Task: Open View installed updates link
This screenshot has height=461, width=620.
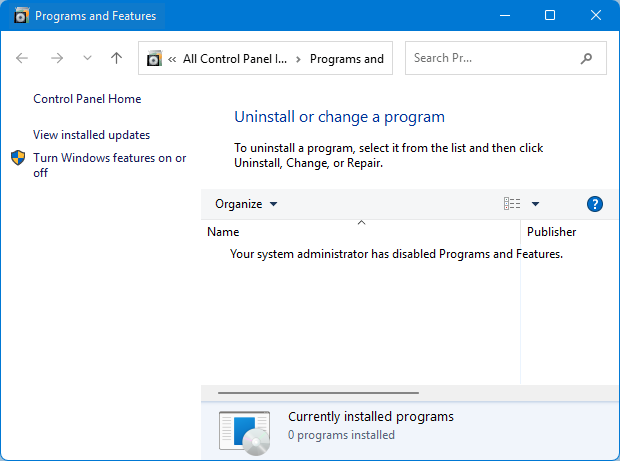Action: 91,135
